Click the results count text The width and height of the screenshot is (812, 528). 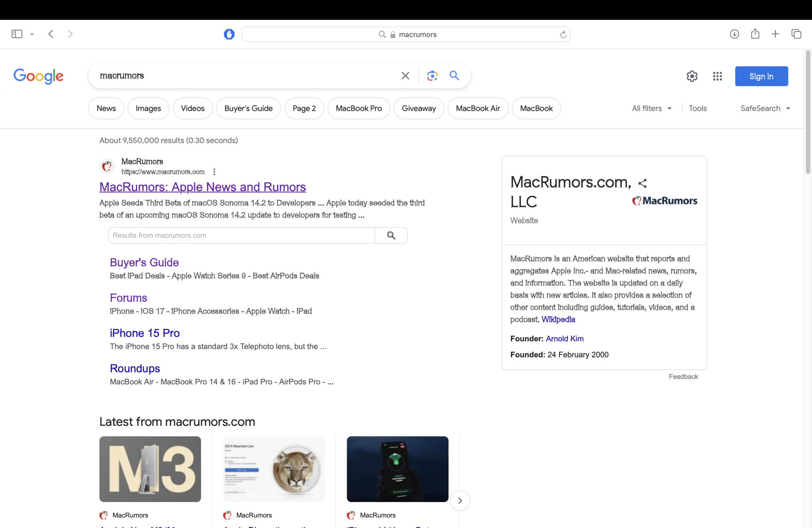(168, 140)
